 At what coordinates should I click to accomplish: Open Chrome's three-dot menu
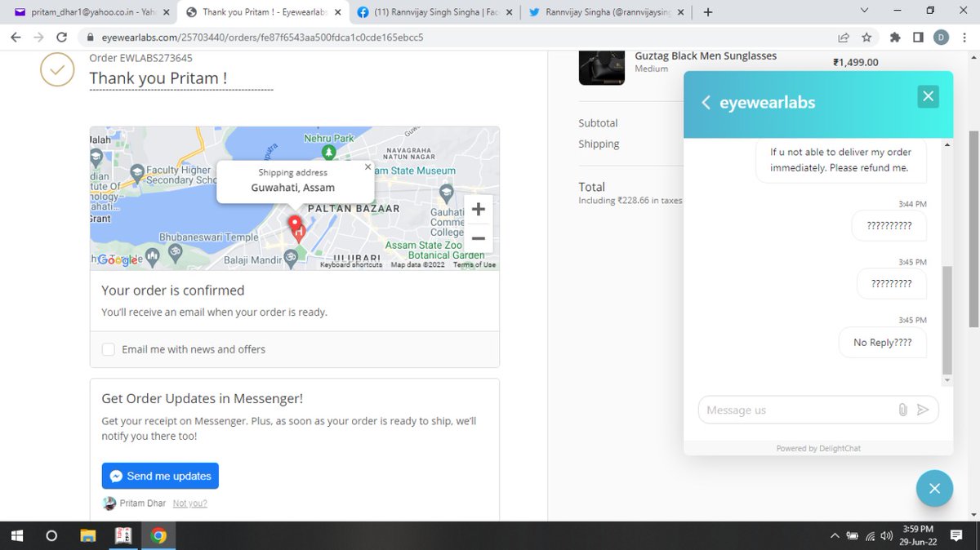964,38
